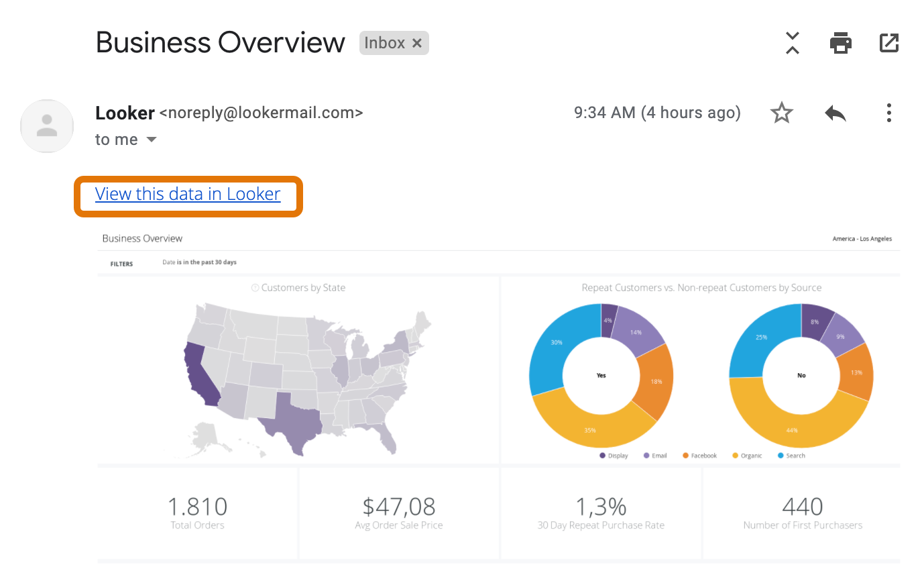Collapse the expanded email thread

tap(792, 42)
